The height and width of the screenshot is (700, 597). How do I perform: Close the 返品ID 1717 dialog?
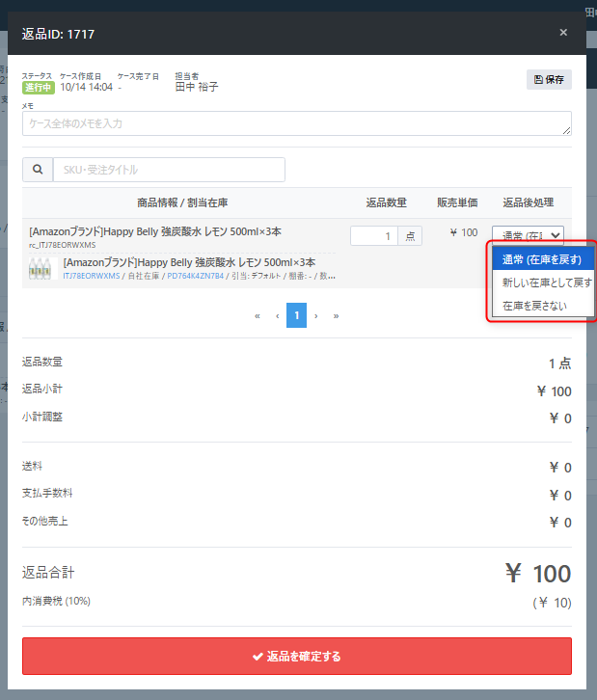pyautogui.click(x=563, y=33)
